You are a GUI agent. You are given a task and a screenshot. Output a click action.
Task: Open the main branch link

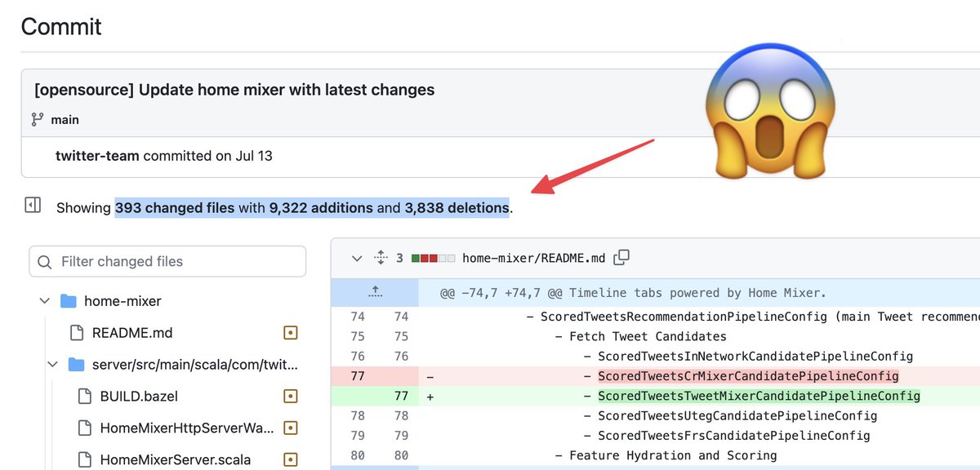[65, 119]
